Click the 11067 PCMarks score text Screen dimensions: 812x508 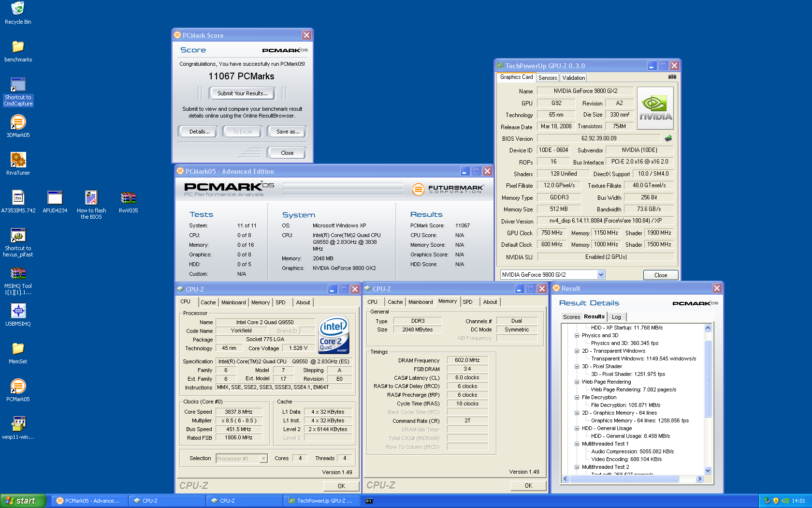[241, 76]
